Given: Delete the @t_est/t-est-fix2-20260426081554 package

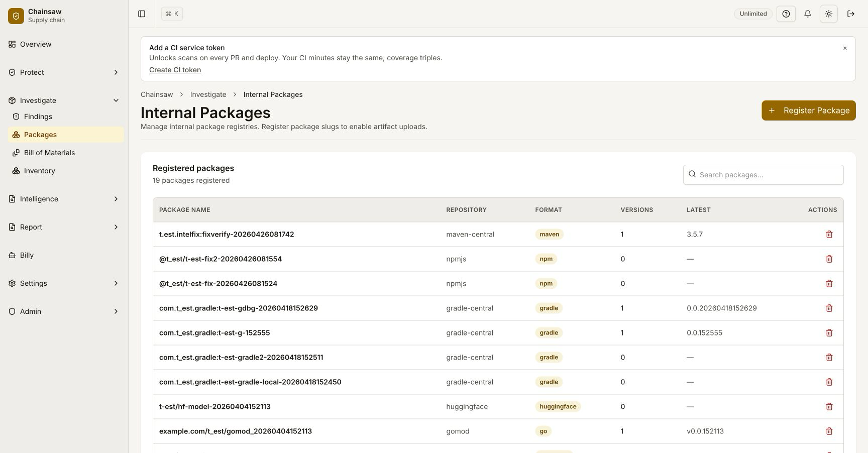Looking at the screenshot, I should [x=829, y=259].
